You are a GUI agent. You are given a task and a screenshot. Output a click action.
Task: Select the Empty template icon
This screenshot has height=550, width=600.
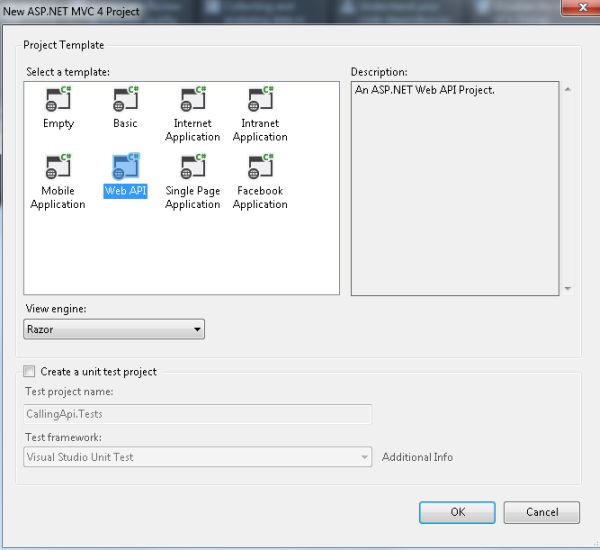(58, 99)
